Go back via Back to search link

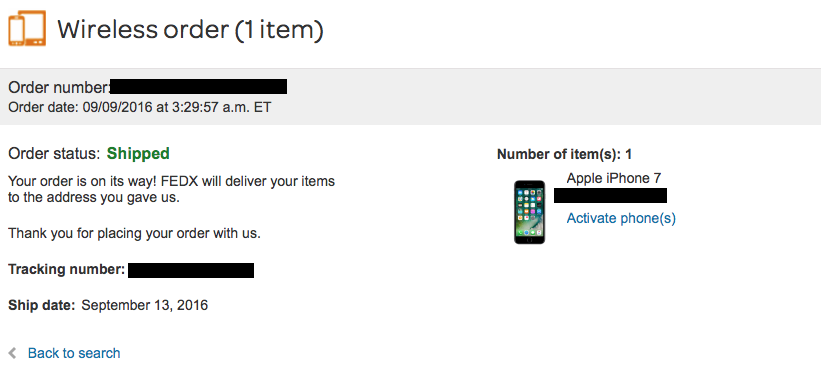pos(74,353)
